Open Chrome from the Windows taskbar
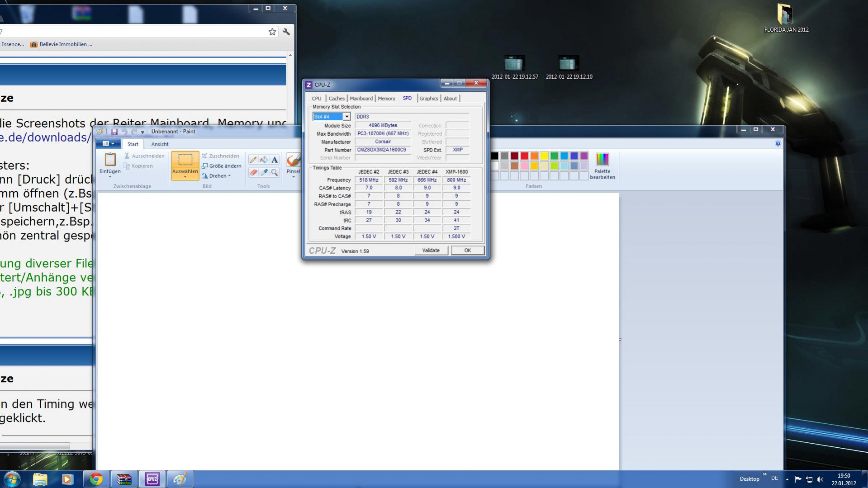This screenshot has height=488, width=868. tap(96, 479)
